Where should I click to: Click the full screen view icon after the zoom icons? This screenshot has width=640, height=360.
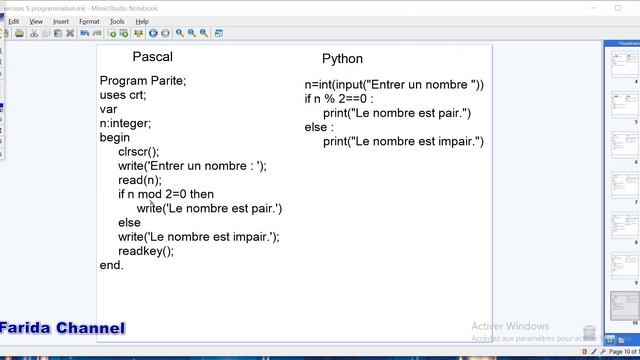pos(218,33)
